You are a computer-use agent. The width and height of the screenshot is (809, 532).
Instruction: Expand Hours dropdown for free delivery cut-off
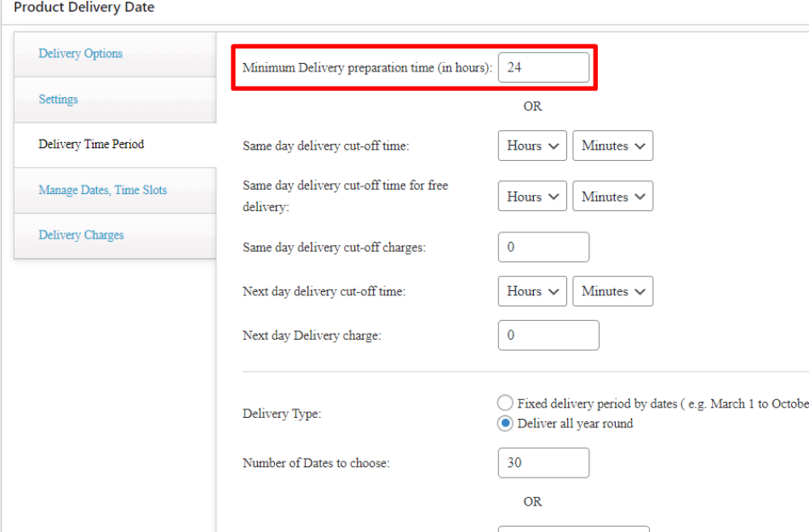[531, 196]
